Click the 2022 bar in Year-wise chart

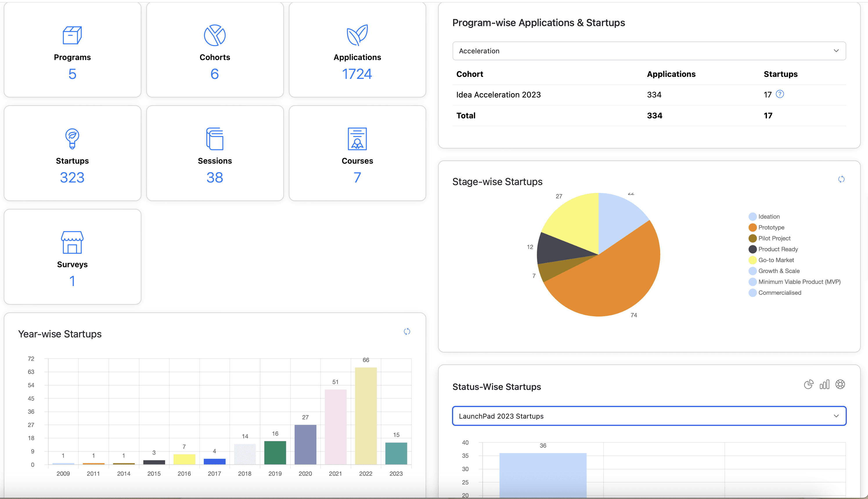click(x=365, y=416)
